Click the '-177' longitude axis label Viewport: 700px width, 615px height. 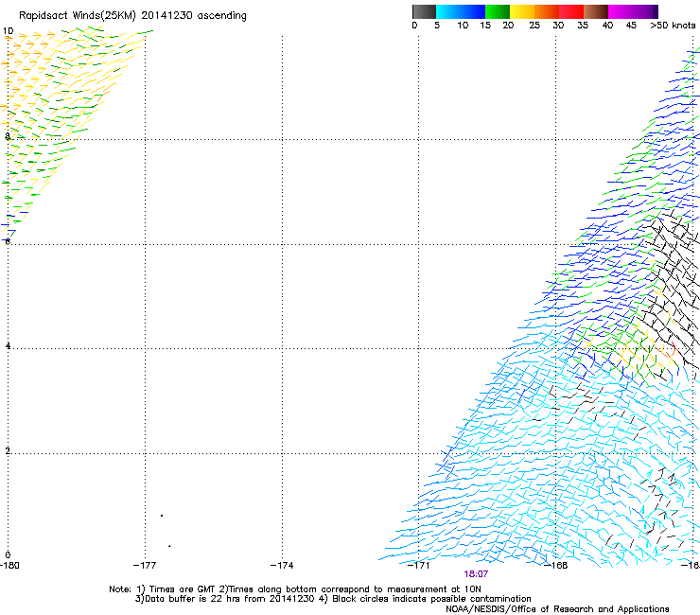pos(145,566)
